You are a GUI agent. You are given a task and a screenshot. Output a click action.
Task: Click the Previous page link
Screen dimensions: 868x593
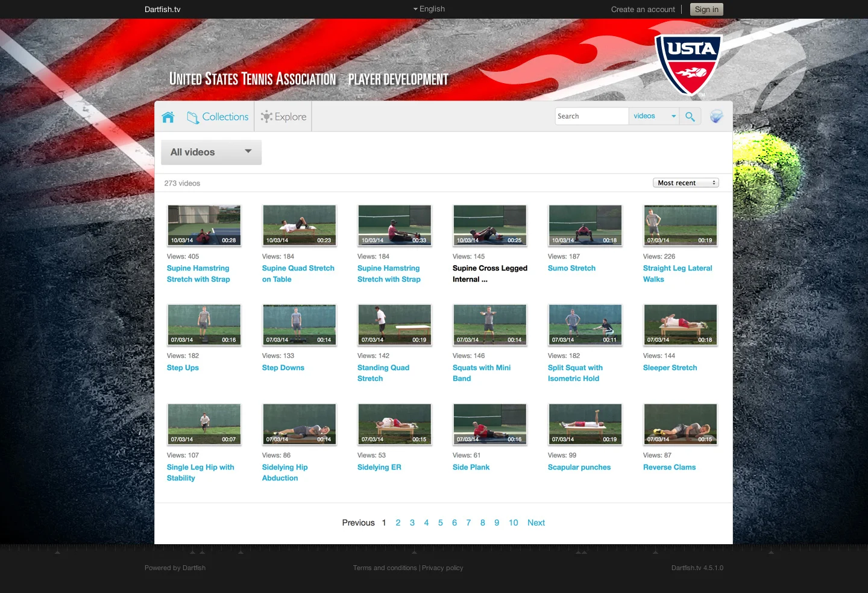click(x=358, y=522)
